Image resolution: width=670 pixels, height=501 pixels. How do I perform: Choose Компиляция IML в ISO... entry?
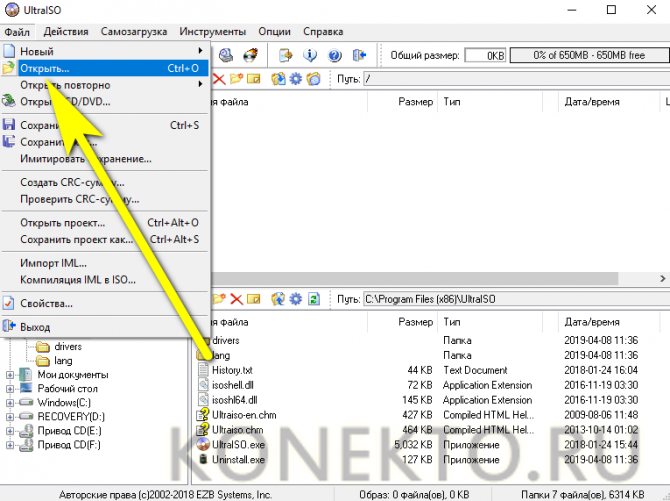(105, 280)
